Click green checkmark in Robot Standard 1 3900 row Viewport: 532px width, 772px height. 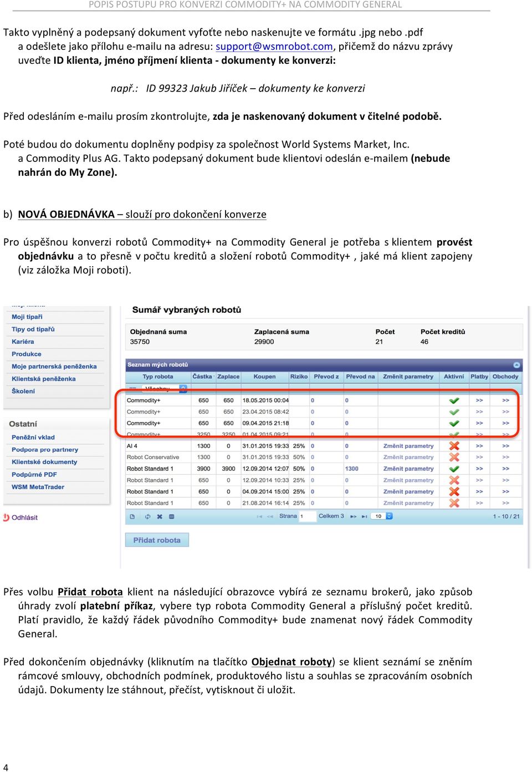tap(454, 469)
